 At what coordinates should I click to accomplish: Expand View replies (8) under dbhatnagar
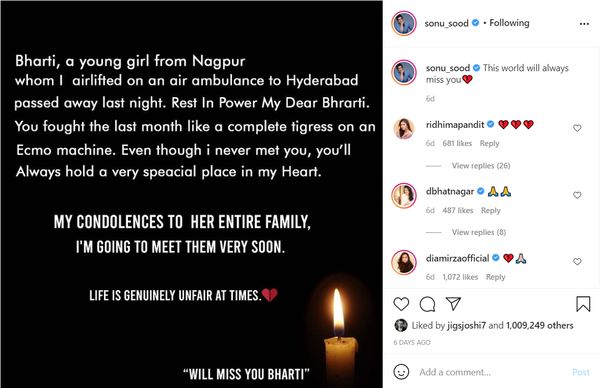pyautogui.click(x=479, y=232)
